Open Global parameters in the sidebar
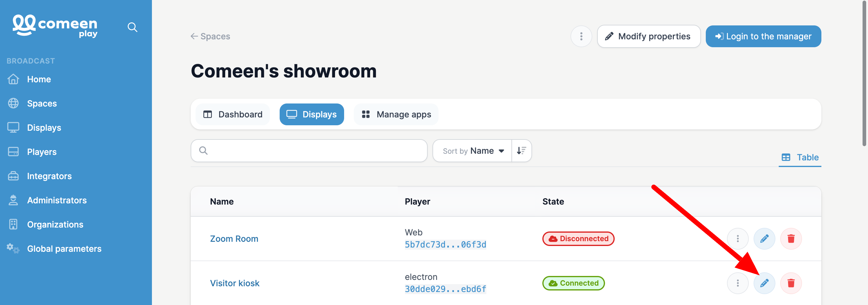This screenshot has height=305, width=868. (x=64, y=249)
